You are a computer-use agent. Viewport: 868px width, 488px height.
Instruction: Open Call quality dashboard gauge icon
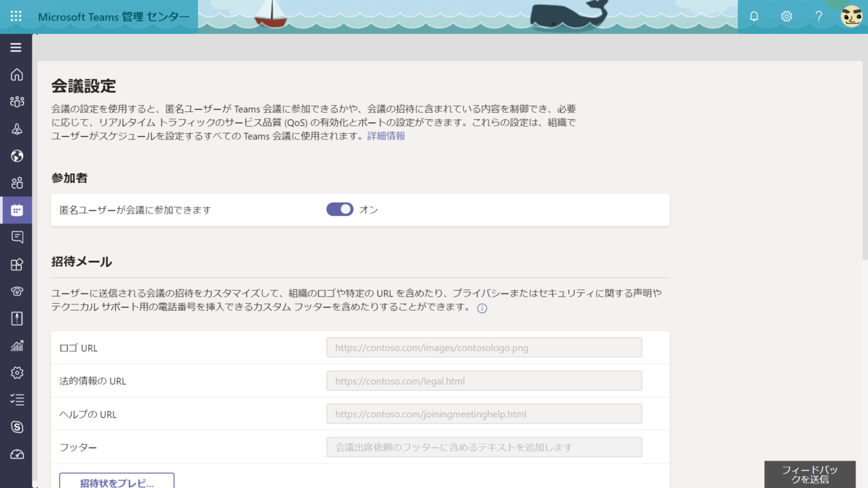17,454
